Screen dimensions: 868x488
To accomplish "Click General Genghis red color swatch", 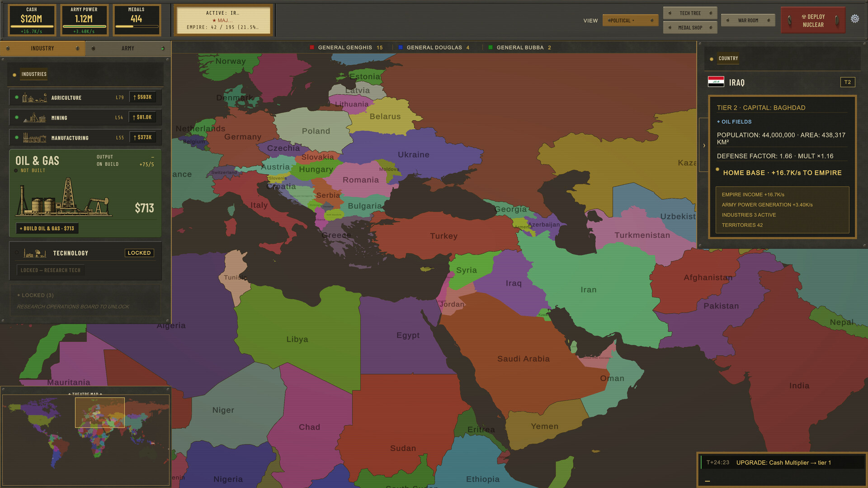I will (x=312, y=47).
